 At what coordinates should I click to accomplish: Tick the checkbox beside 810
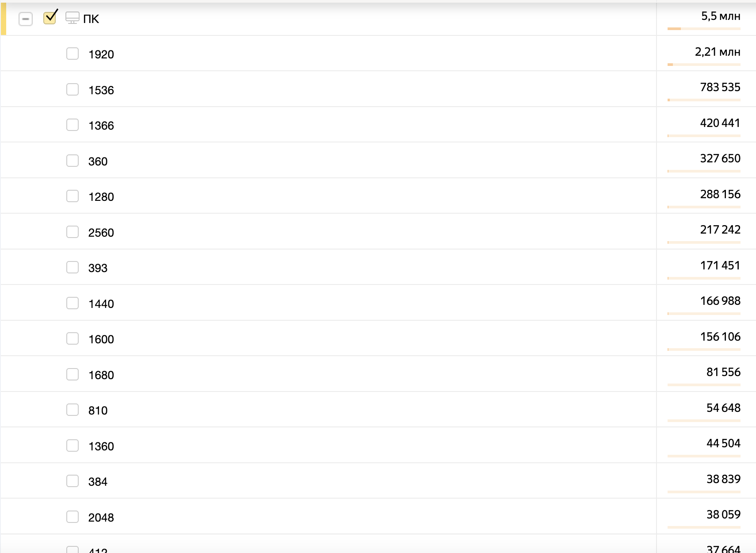pyautogui.click(x=73, y=410)
